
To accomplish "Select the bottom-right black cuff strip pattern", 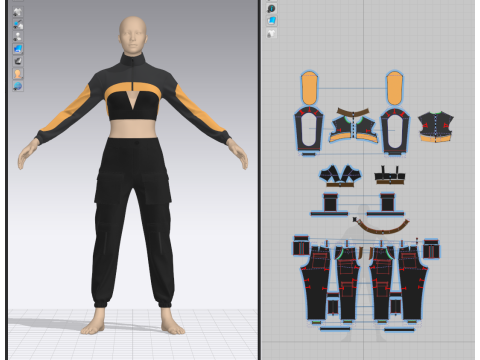I will (399, 330).
